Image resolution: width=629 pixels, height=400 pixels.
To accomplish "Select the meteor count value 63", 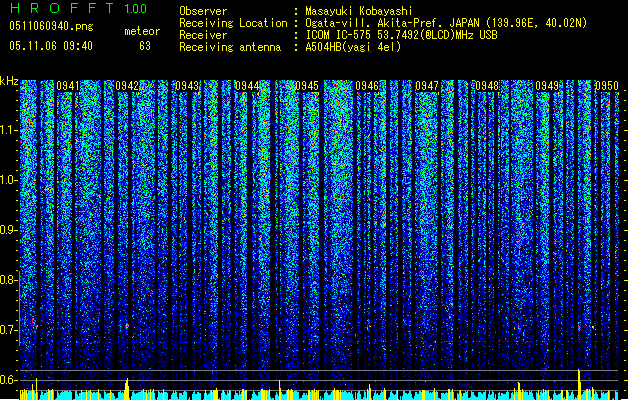I will (145, 46).
